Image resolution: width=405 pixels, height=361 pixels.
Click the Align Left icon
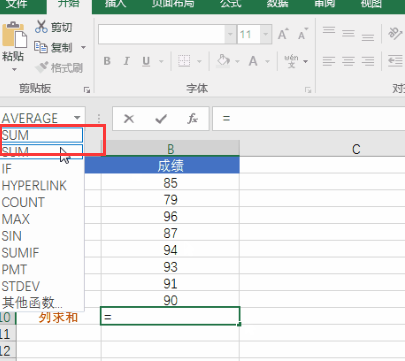[329, 61]
